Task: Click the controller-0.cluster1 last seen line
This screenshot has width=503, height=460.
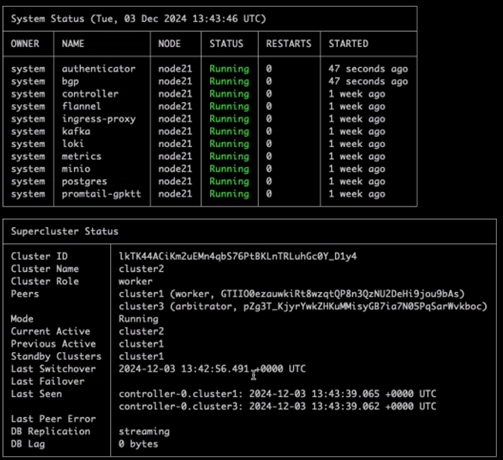Action: tap(277, 394)
